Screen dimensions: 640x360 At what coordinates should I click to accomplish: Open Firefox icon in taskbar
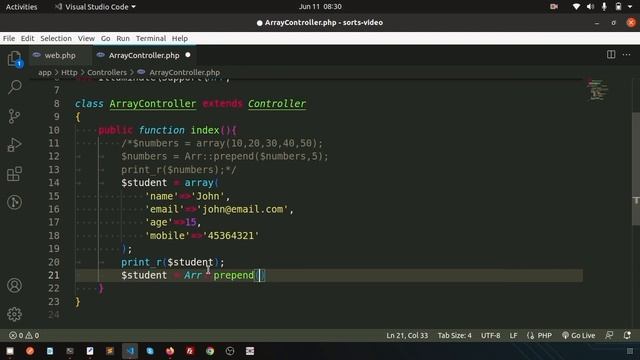pyautogui.click(x=170, y=351)
